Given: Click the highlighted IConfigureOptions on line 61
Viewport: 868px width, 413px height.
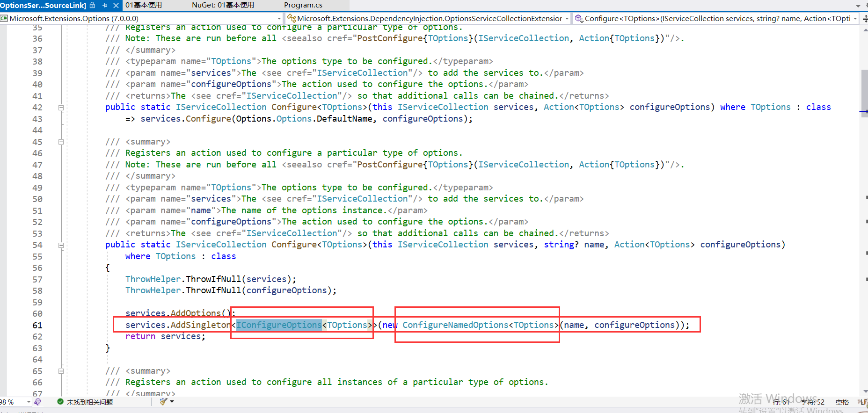Looking at the screenshot, I should click(x=279, y=325).
